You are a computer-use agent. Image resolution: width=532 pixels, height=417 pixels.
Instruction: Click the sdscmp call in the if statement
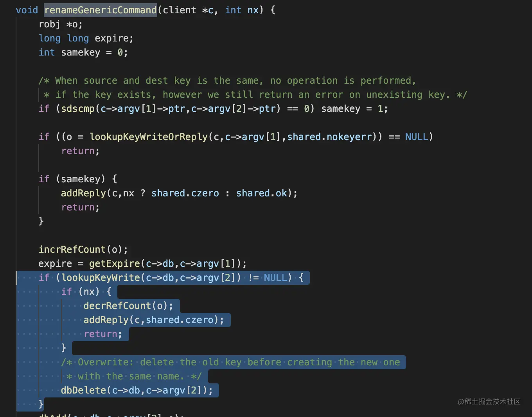78,109
